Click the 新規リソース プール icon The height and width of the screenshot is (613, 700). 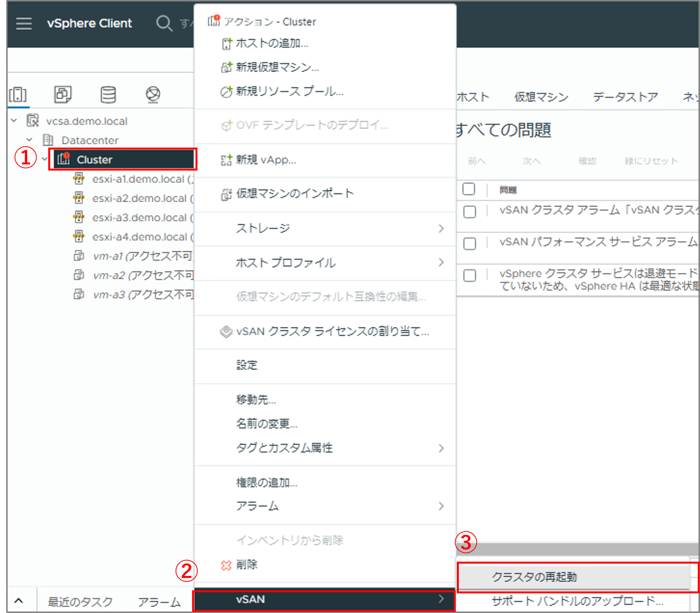coord(226,91)
